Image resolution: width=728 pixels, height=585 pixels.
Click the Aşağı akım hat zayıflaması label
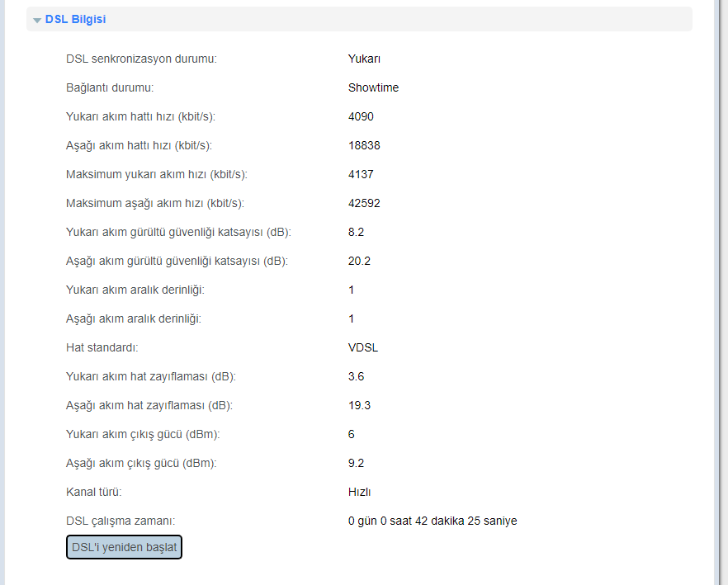(x=149, y=405)
